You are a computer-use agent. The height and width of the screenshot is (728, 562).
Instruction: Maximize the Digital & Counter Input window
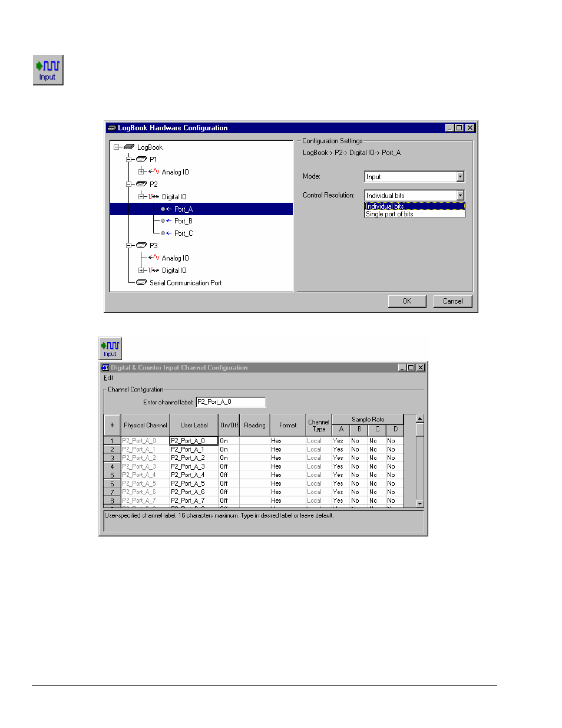coord(411,367)
